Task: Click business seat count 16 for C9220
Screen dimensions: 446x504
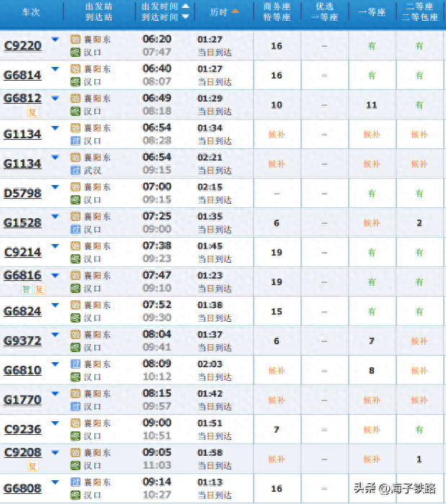Action: click(x=277, y=46)
